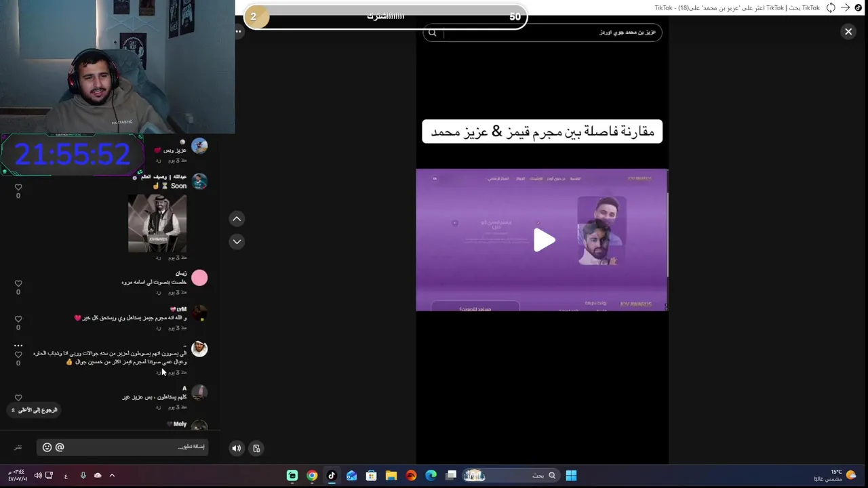Open user A's profile avatar
Screen dimensions: 868x488
(x=199, y=392)
